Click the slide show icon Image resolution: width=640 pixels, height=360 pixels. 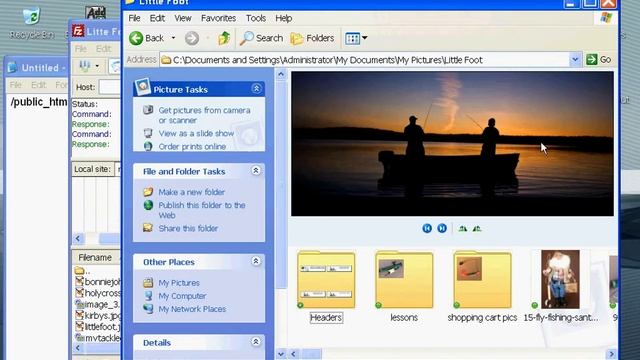pos(148,133)
